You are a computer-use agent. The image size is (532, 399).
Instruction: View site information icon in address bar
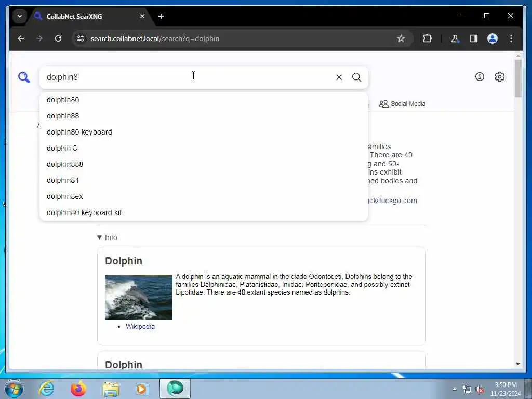point(81,38)
